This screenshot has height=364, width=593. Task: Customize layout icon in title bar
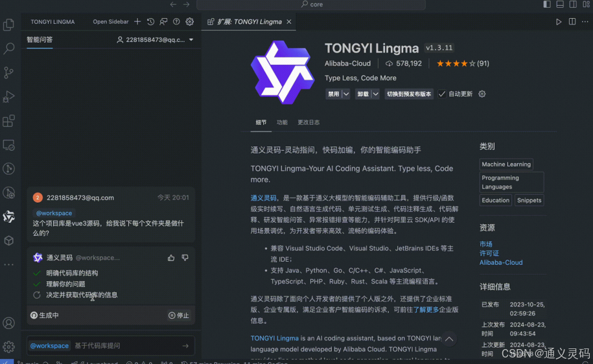pos(586,4)
